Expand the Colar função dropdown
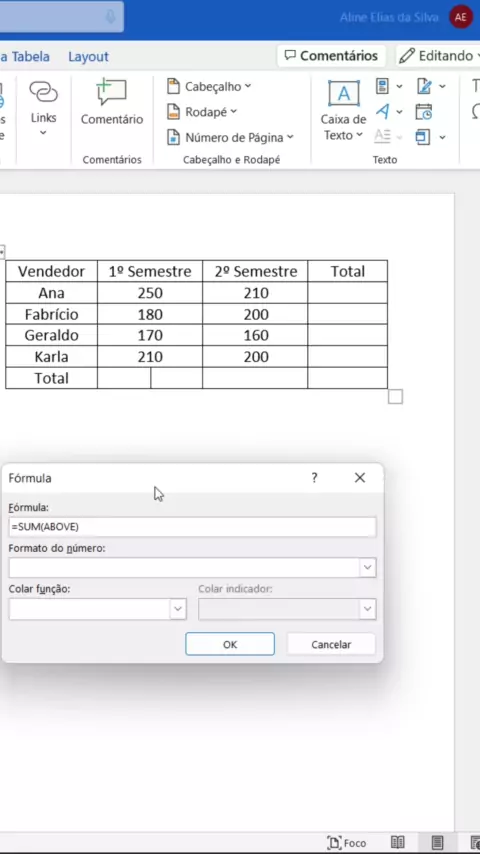 pos(178,609)
